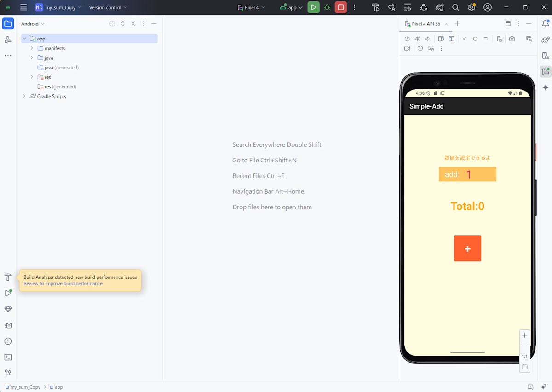Open Pixel 4 device selector dropdown
This screenshot has width=552, height=392.
coord(251,7)
